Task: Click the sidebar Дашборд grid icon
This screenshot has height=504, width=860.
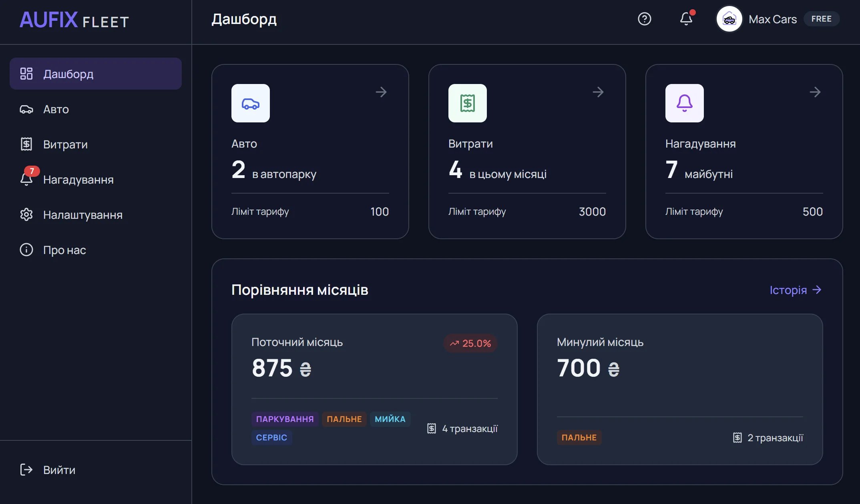Action: coord(26,74)
